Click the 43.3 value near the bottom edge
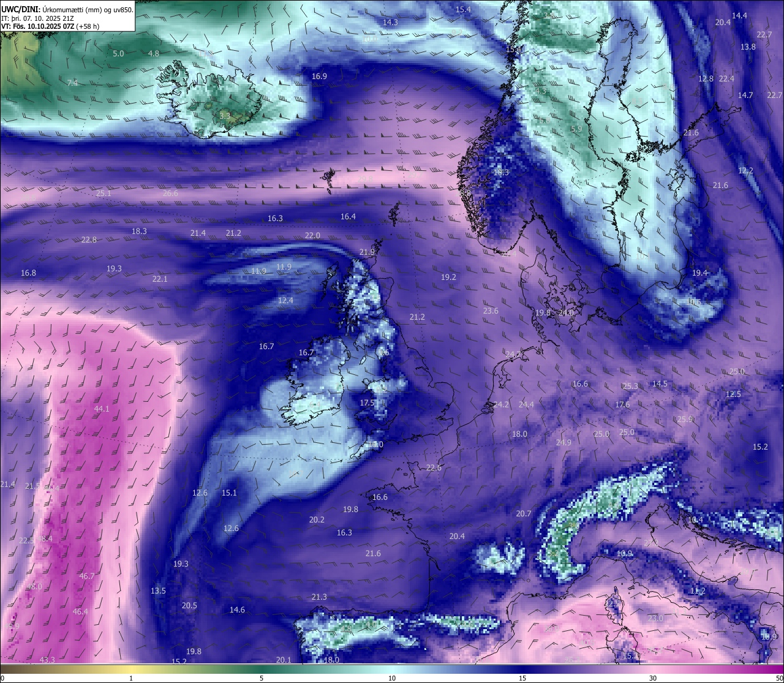Viewport: 784px width, 683px height. 47,660
